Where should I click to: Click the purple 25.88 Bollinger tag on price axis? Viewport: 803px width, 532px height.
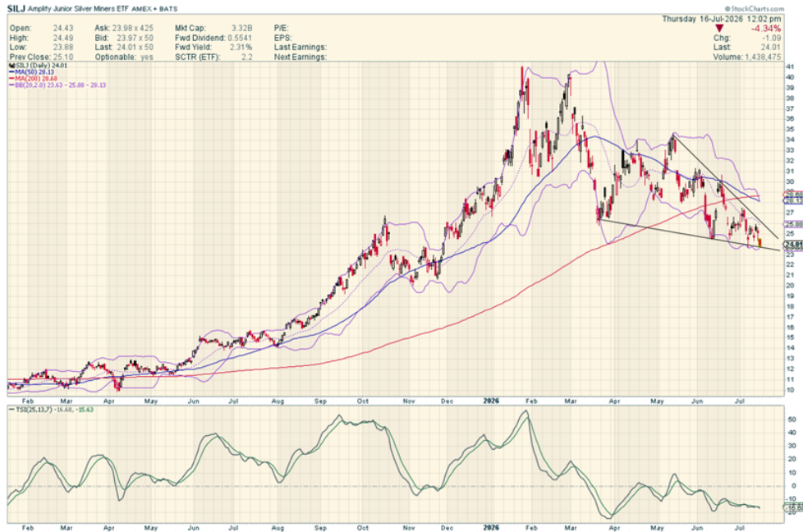coord(794,224)
